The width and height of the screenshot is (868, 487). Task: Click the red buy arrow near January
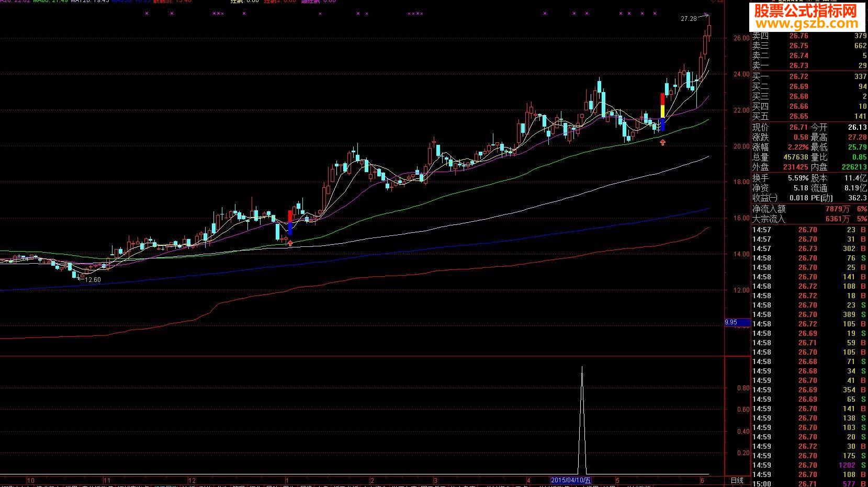[290, 243]
